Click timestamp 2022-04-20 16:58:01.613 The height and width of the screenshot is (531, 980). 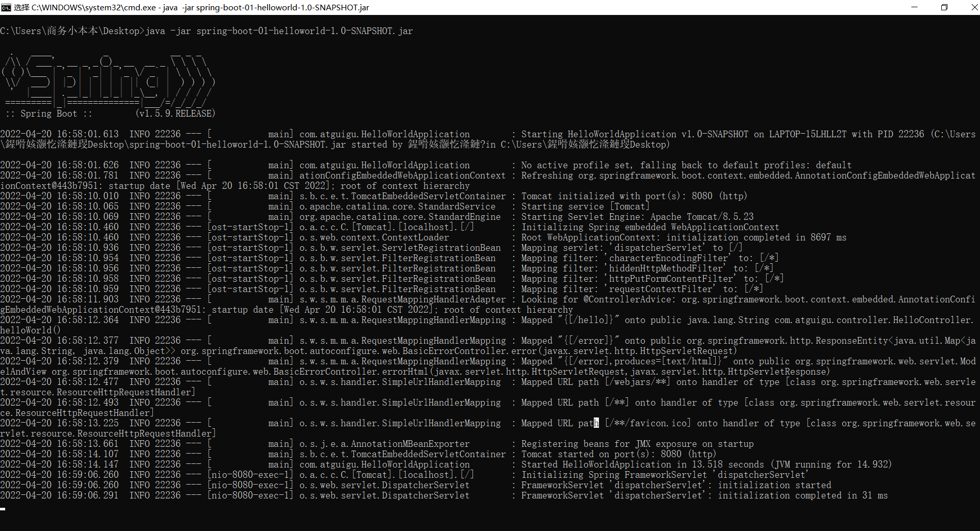pos(59,134)
